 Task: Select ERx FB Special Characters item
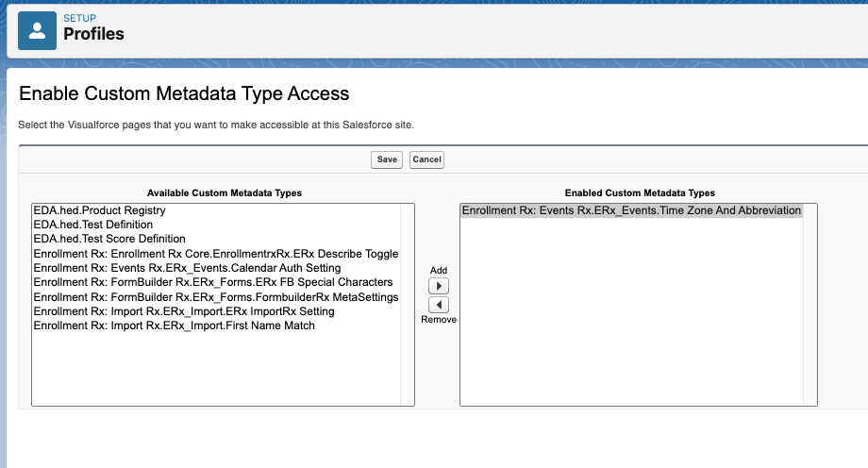212,282
